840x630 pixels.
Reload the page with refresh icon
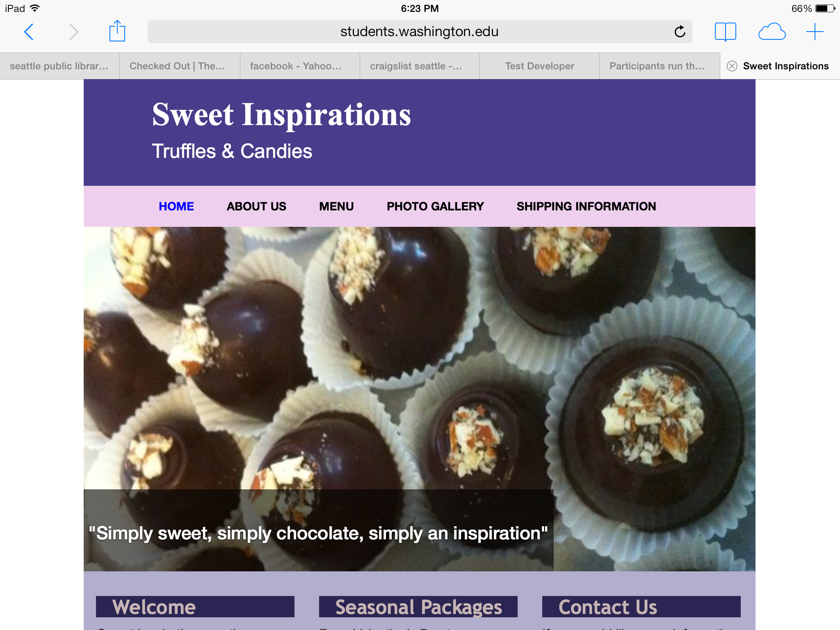pyautogui.click(x=680, y=32)
